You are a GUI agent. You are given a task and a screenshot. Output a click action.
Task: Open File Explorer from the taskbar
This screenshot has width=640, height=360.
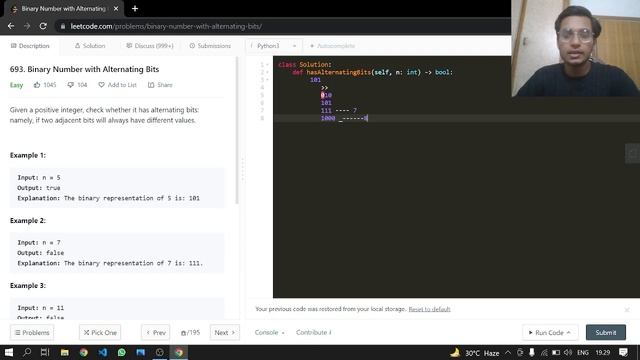pos(64,353)
